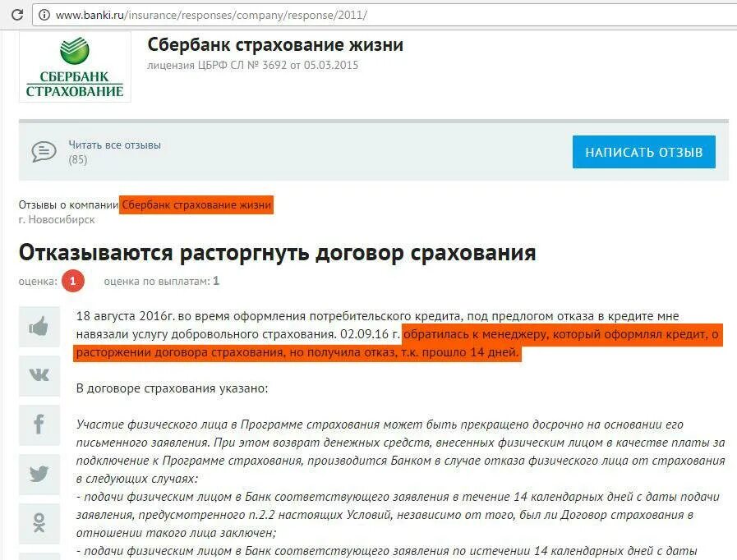Like the review with thumbs-up icon
Screen dimensions: 737x560
(39, 327)
